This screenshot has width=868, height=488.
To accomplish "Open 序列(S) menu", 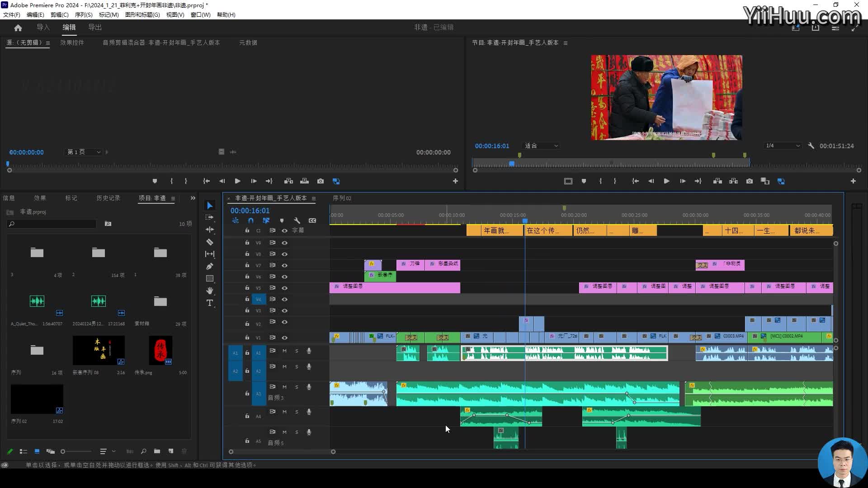I will [x=84, y=15].
